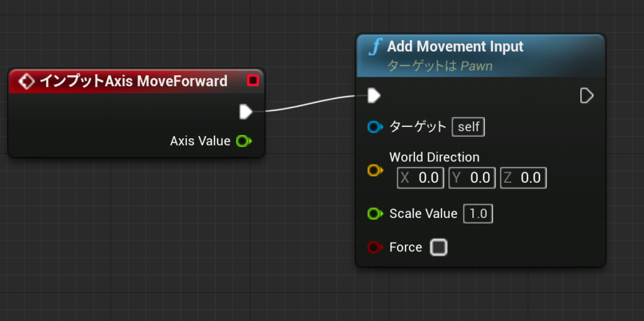Click the Axis Value green output pin
The image size is (644, 321).
pyautogui.click(x=244, y=141)
